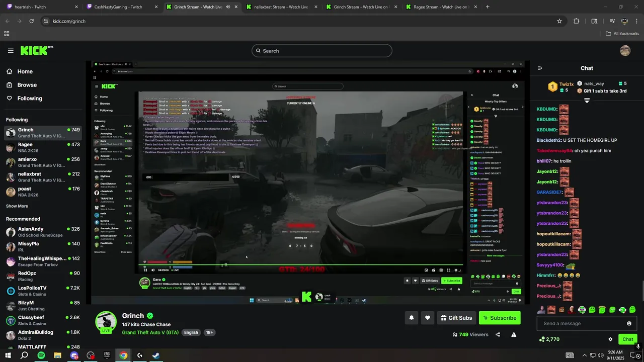This screenshot has height=362, width=644.
Task: Open the All Bookmarks folder
Action: (622, 34)
